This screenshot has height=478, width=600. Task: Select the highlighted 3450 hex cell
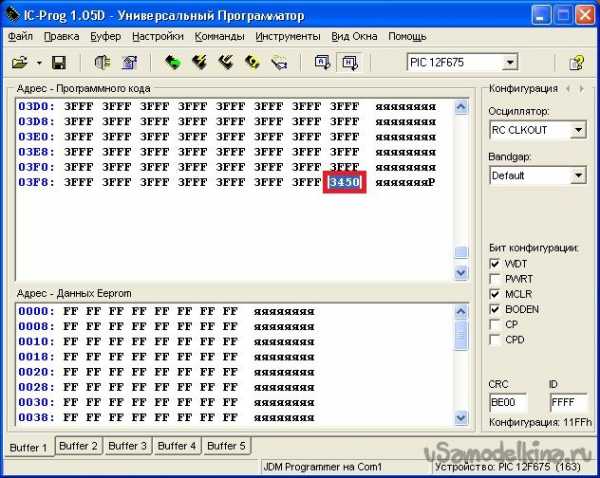(x=345, y=182)
